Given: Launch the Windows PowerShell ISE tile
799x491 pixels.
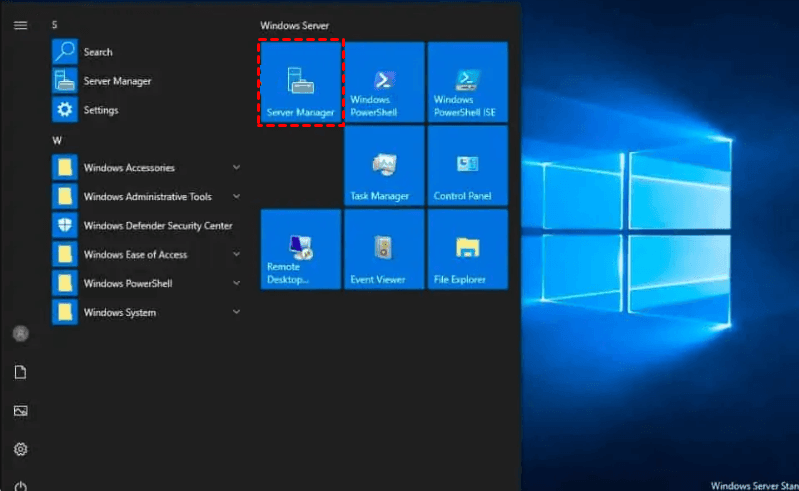Looking at the screenshot, I should click(468, 82).
